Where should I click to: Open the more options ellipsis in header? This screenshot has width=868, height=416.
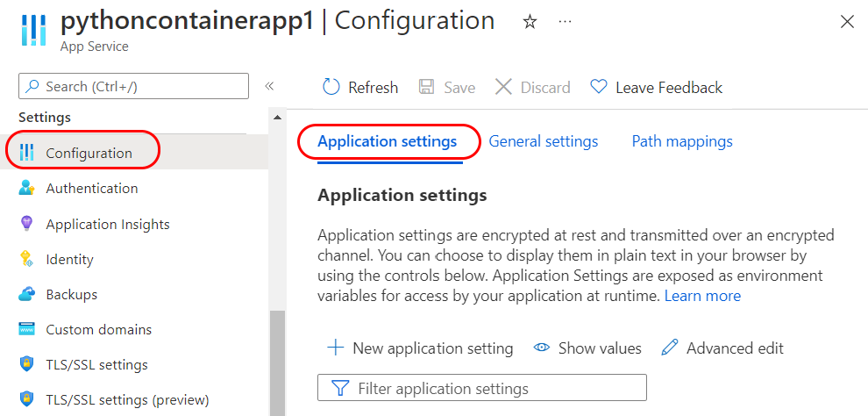tap(565, 22)
